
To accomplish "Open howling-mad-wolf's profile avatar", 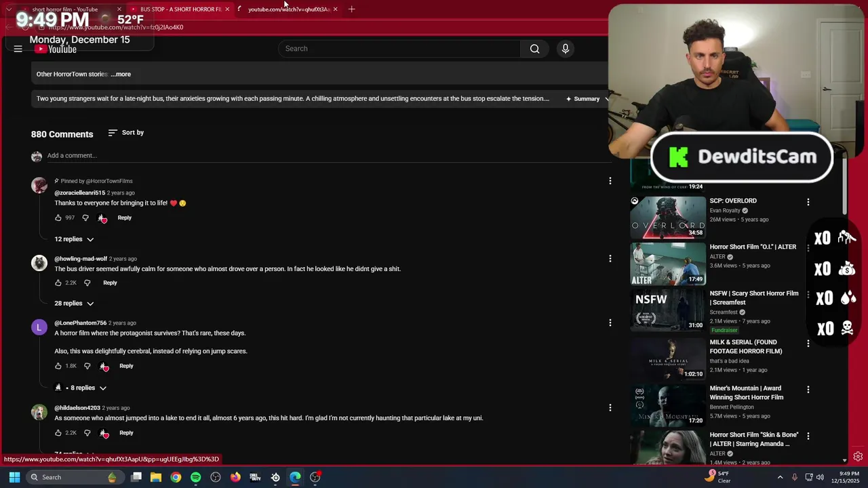I will tap(39, 263).
